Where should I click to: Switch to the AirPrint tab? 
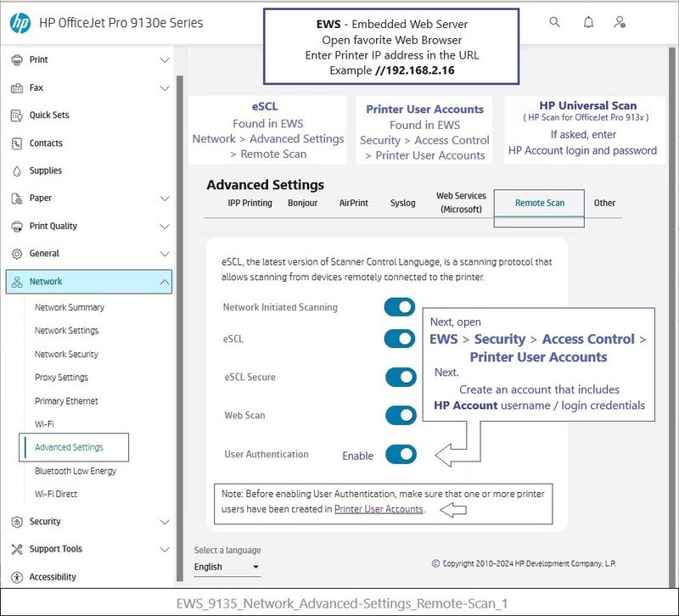(353, 204)
